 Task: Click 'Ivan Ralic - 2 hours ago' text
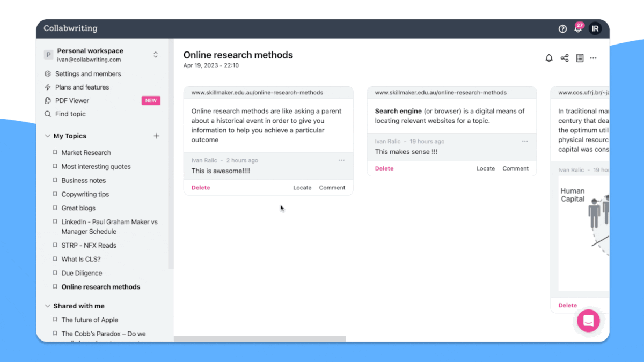click(225, 160)
